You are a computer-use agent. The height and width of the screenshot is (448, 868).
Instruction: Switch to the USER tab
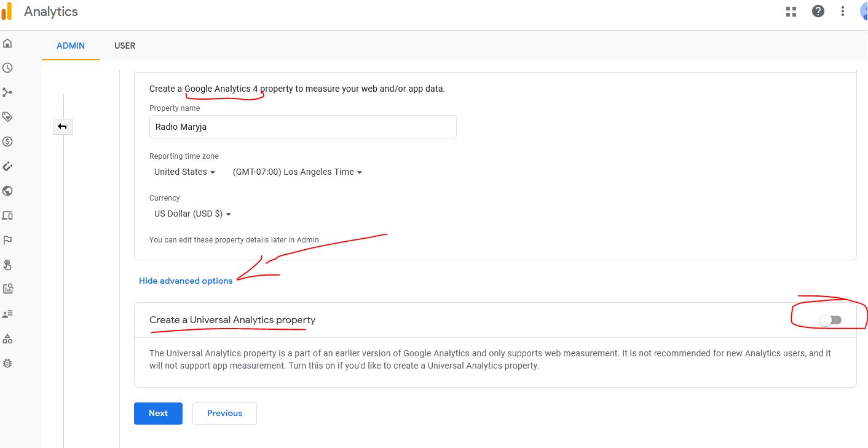125,46
